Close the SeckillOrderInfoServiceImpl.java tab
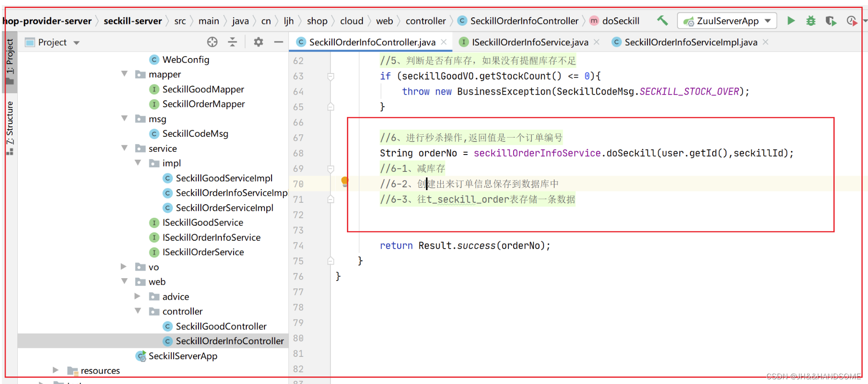This screenshot has height=384, width=868. pyautogui.click(x=765, y=42)
